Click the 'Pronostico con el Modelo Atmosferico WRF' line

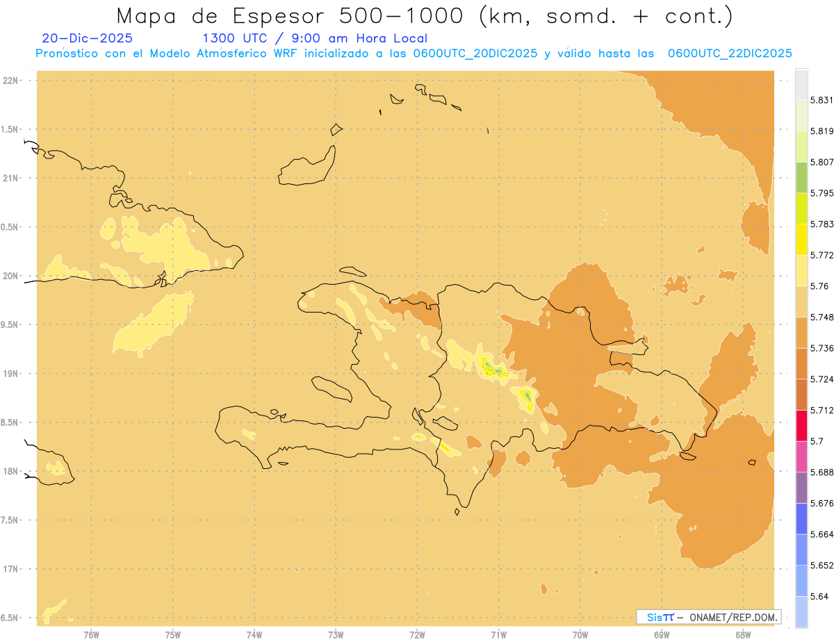(170, 53)
